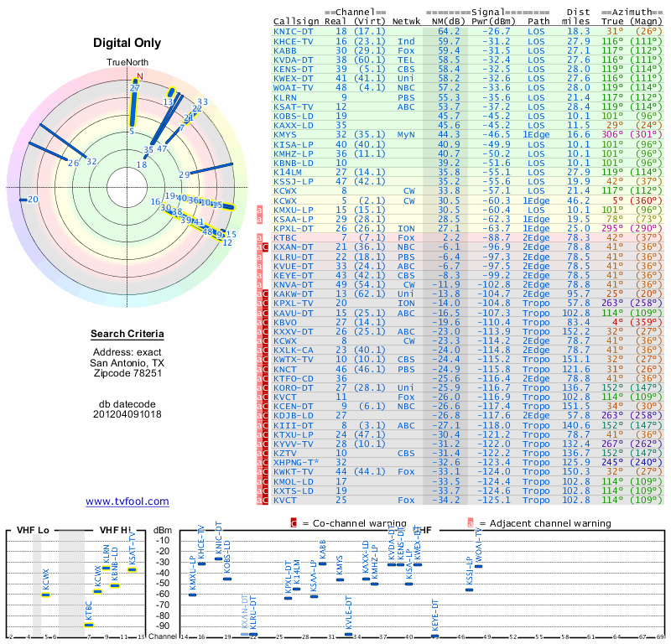Select the co-channel 'C' flag on KXAN-DT row
The image size is (671, 644).
point(265,247)
